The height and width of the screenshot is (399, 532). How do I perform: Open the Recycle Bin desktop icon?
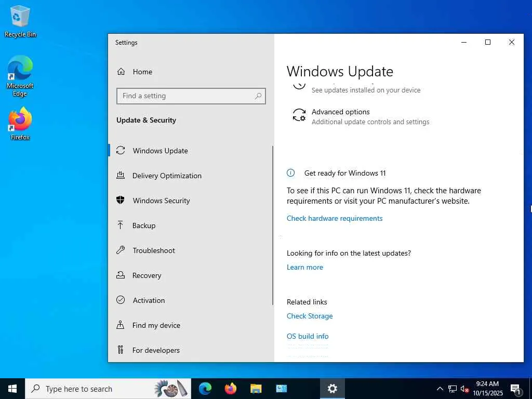(x=20, y=21)
